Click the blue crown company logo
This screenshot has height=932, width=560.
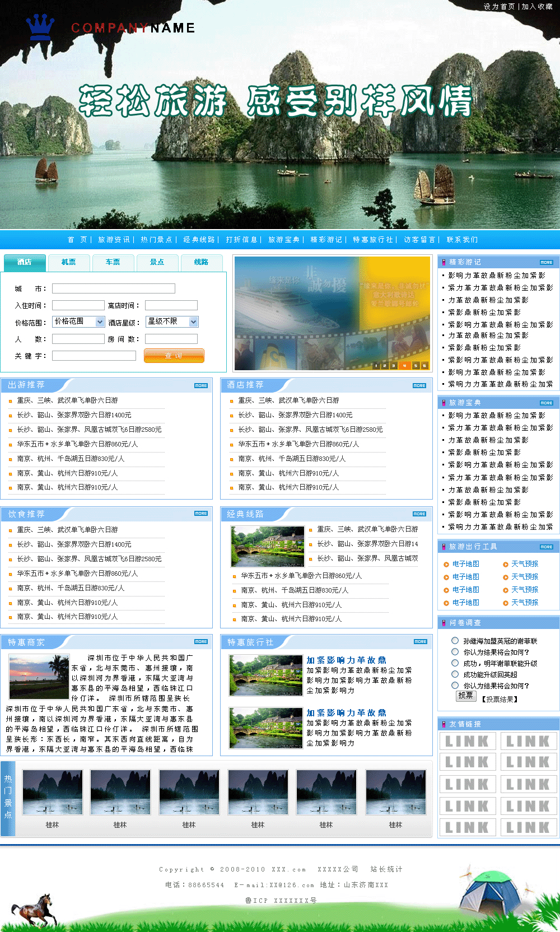(40, 27)
